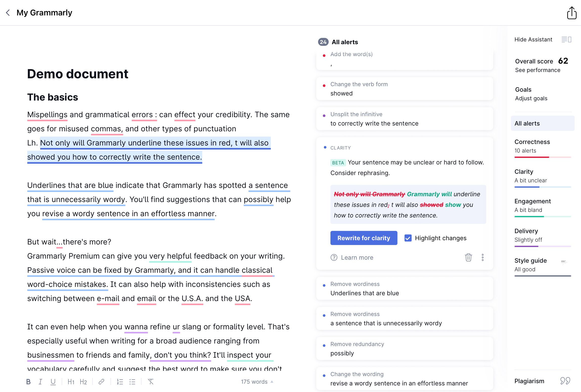The image size is (581, 392).
Task: Click the Bold formatting icon
Action: 29,382
